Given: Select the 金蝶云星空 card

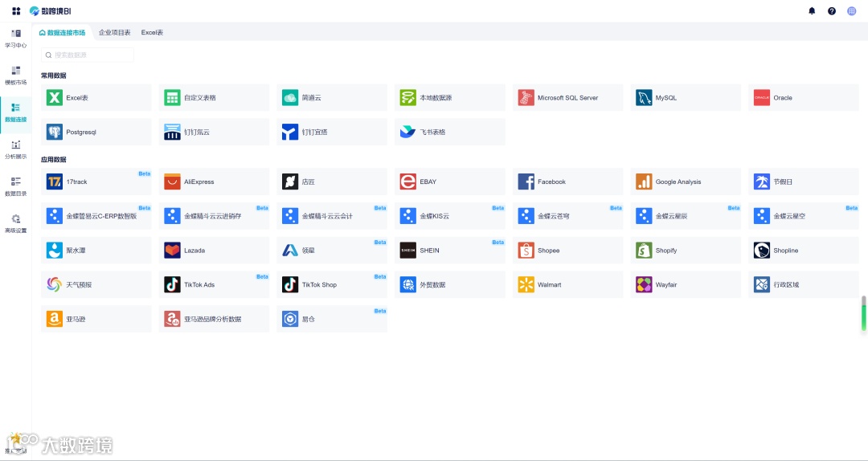Looking at the screenshot, I should pyautogui.click(x=803, y=216).
